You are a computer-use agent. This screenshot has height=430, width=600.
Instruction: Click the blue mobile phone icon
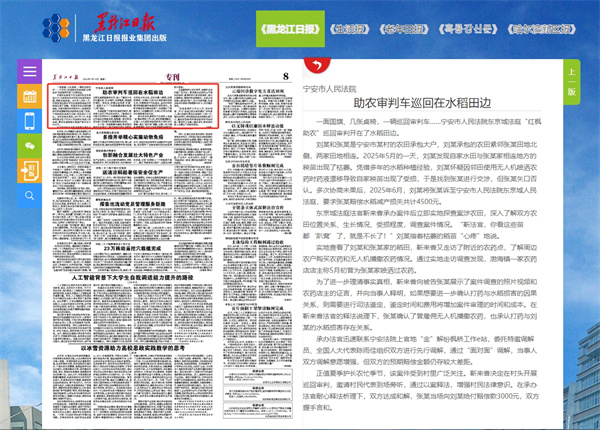(x=29, y=121)
